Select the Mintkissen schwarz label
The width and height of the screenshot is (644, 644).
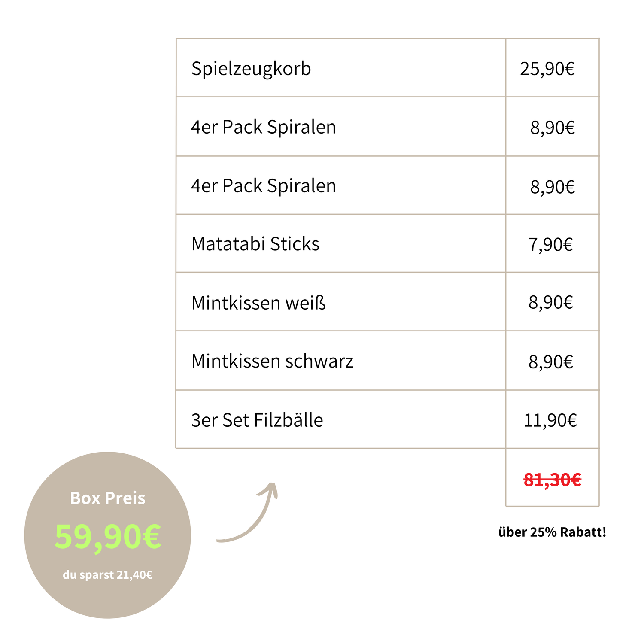pos(272,361)
